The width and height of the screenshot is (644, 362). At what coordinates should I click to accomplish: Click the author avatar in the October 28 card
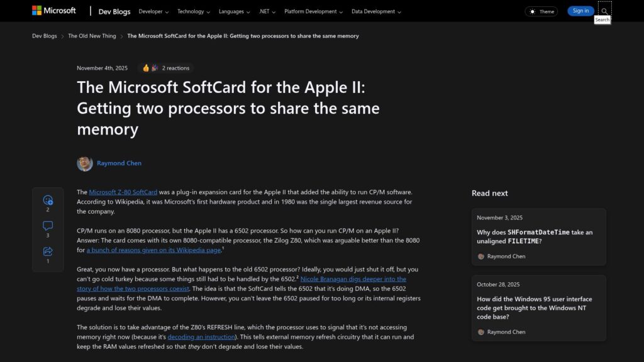[x=482, y=332]
